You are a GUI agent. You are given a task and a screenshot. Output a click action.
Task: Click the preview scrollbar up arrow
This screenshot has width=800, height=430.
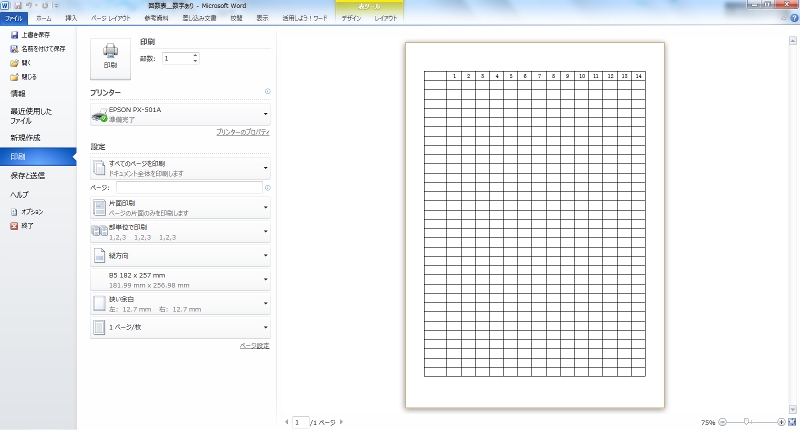click(792, 40)
